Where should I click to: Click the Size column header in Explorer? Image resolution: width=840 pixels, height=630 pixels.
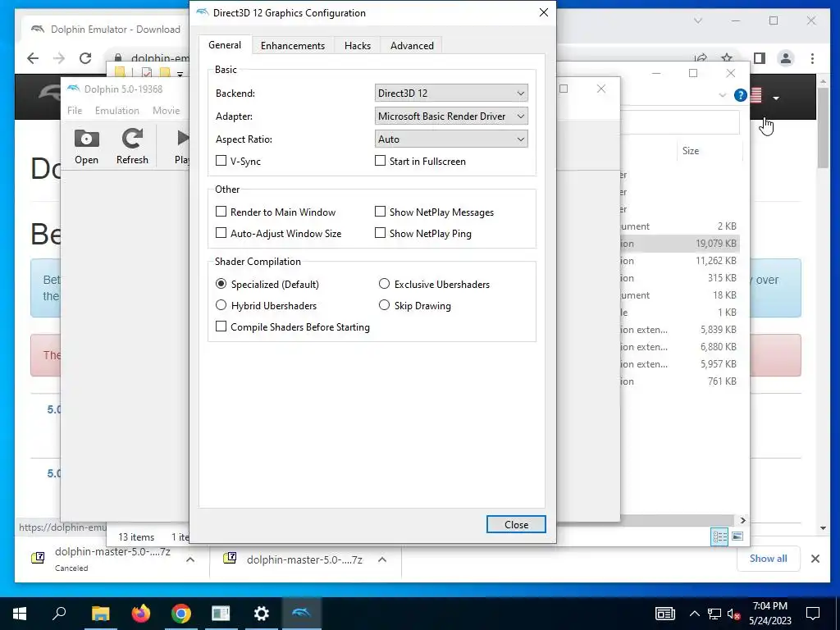[690, 151]
